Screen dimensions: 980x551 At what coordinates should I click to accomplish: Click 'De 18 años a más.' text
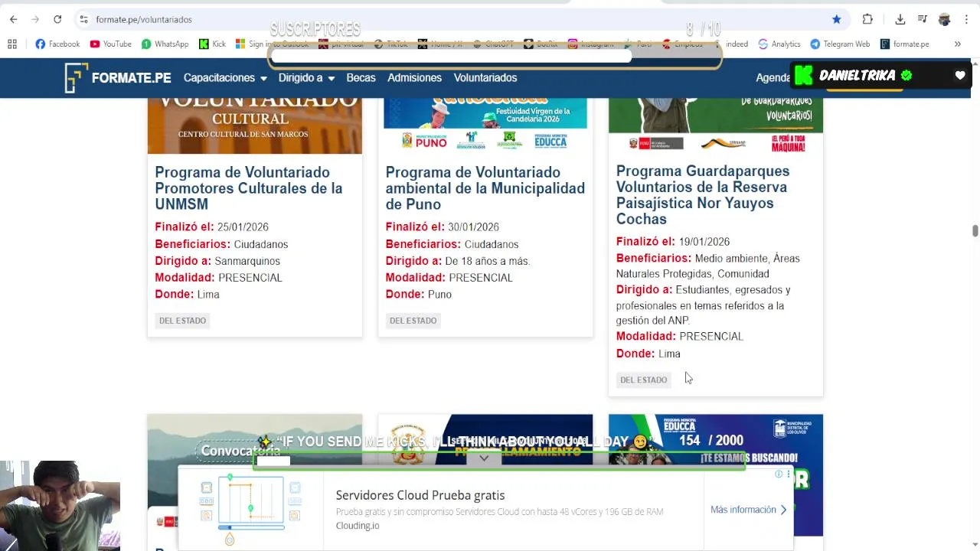[488, 261]
